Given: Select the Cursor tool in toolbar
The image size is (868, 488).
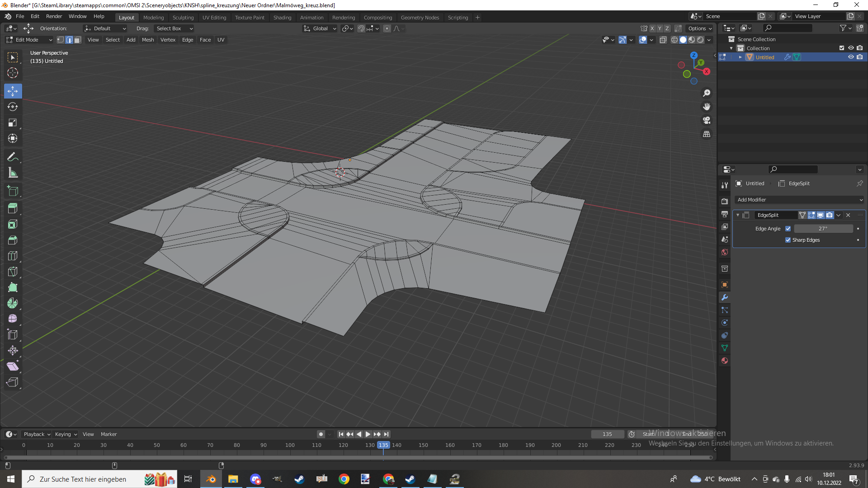Looking at the screenshot, I should (13, 73).
